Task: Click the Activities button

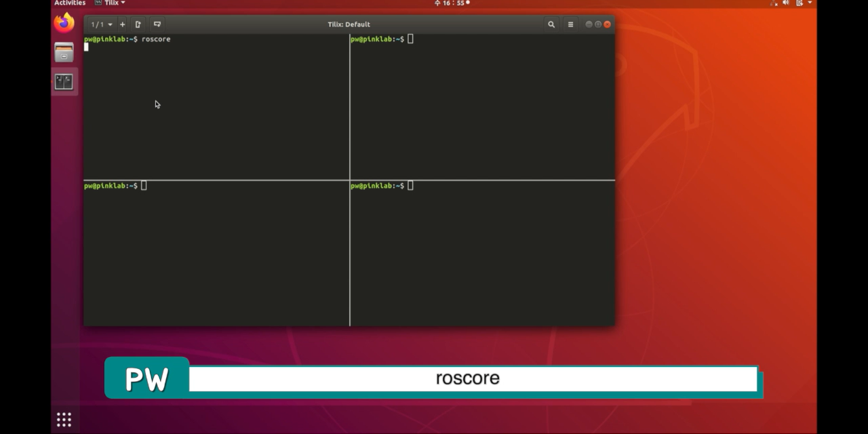Action: tap(70, 3)
